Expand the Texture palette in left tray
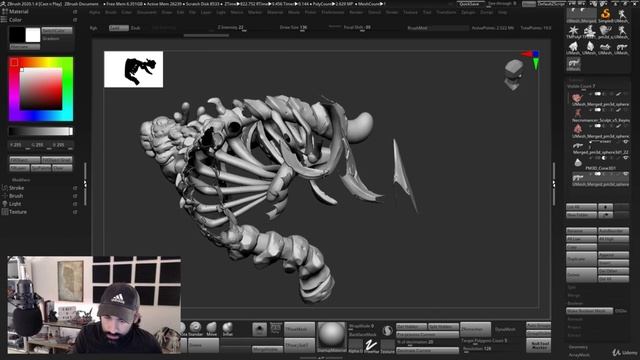This screenshot has height=360, width=640. click(18, 212)
